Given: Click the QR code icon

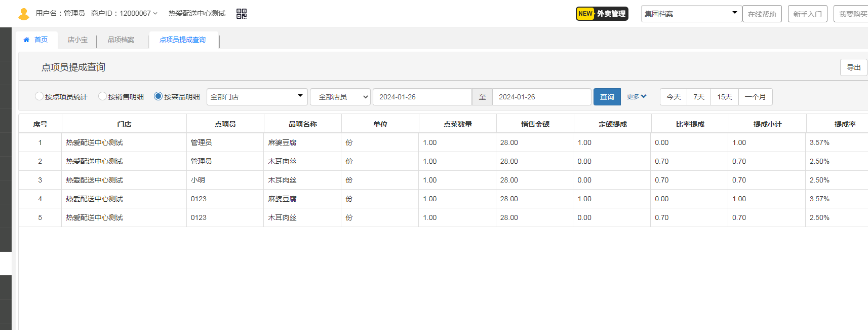Looking at the screenshot, I should [242, 14].
